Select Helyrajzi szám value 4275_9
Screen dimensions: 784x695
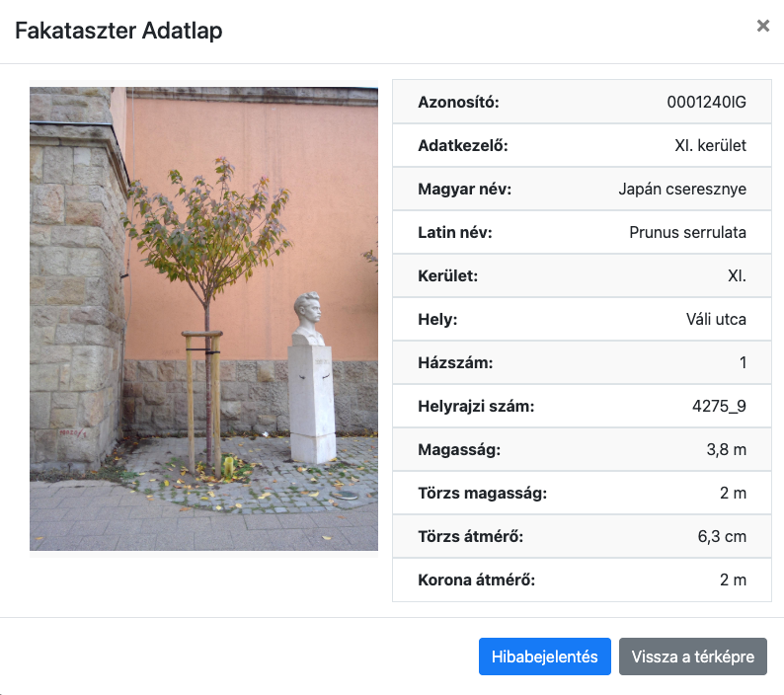pyautogui.click(x=719, y=406)
